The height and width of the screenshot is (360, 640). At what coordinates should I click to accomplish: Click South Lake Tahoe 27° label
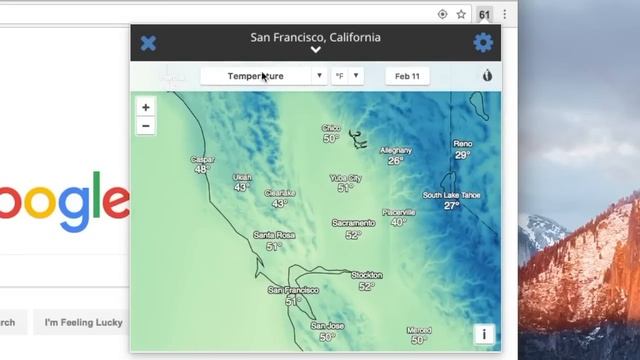click(x=451, y=200)
